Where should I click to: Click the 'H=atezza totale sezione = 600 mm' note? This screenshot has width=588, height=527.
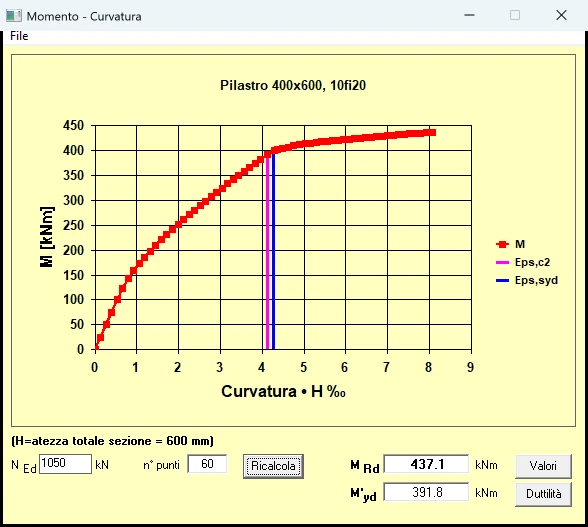pyautogui.click(x=112, y=441)
